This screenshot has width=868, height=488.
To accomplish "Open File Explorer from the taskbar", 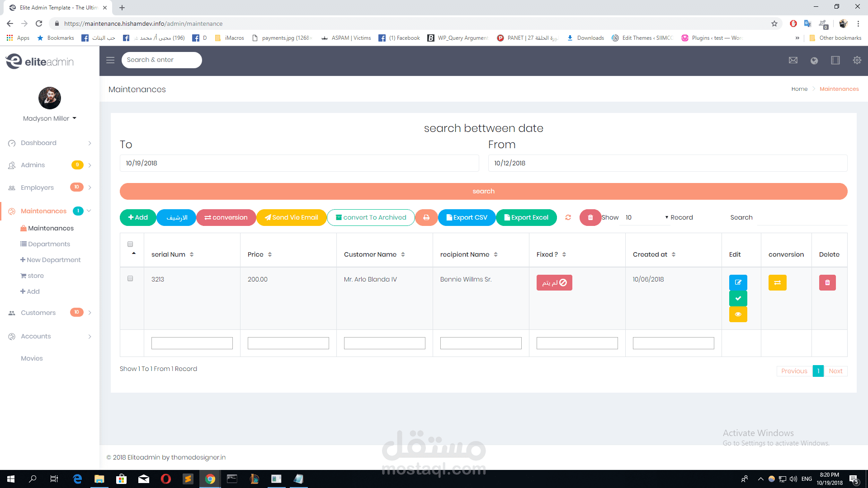I will (99, 479).
